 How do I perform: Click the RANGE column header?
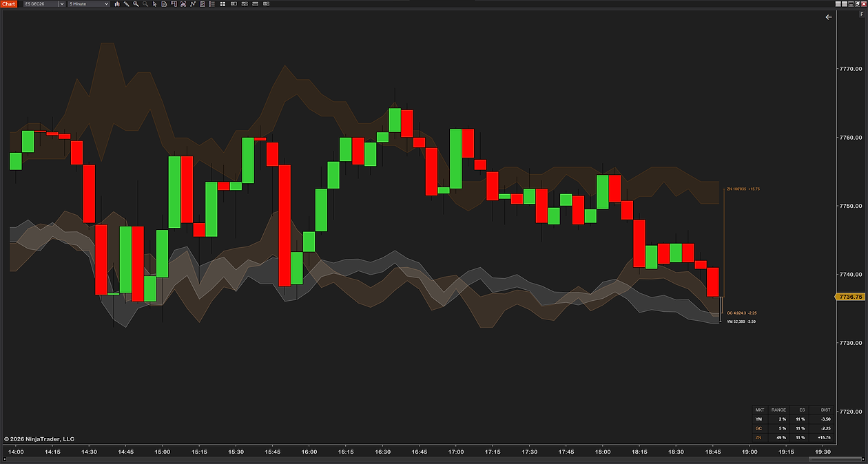click(x=778, y=410)
